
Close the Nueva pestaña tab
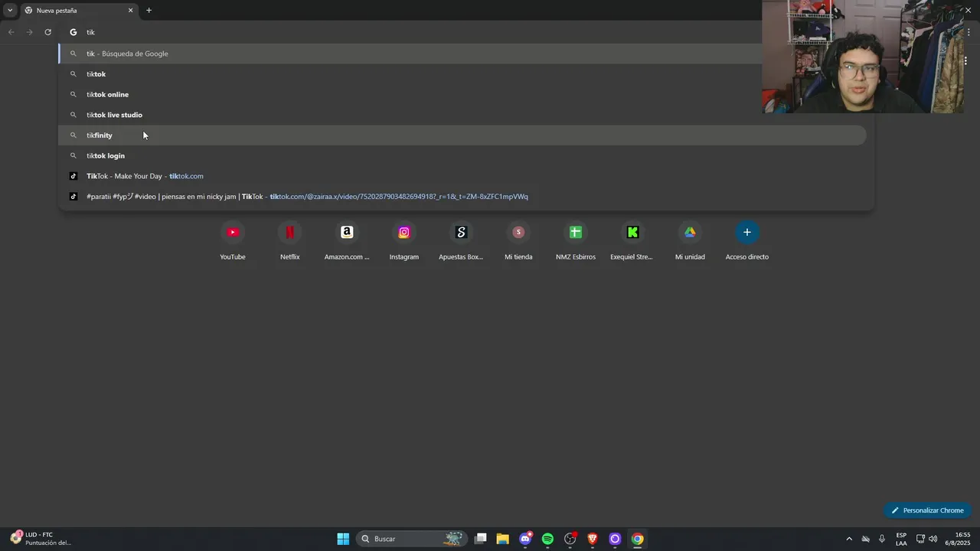pos(130,11)
